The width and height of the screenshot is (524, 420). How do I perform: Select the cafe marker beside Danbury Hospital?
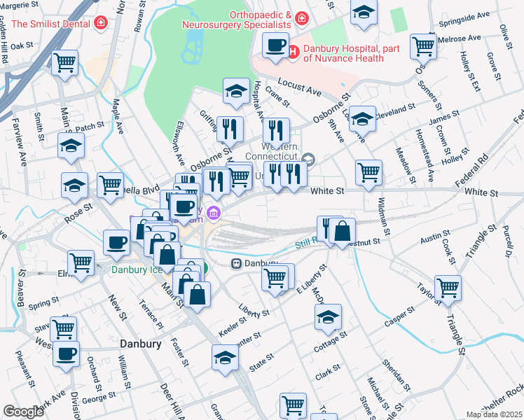(276, 48)
